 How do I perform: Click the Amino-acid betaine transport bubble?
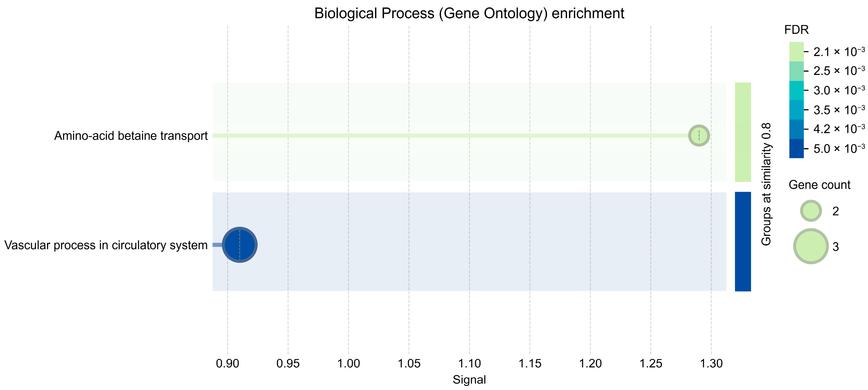click(699, 135)
